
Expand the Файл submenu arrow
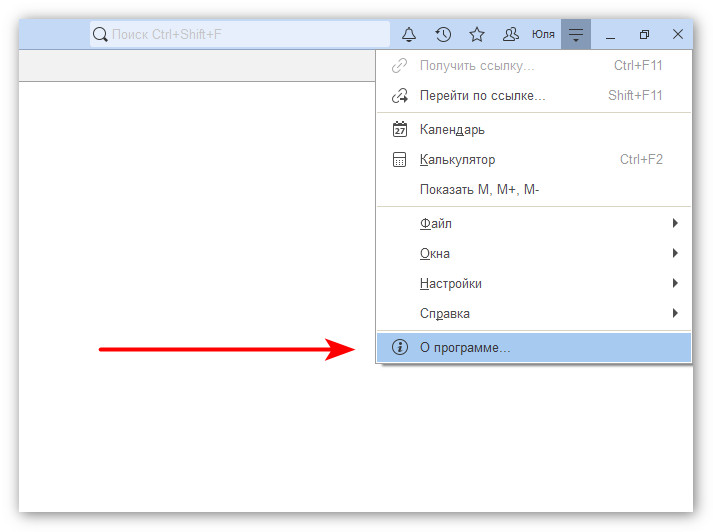(x=676, y=224)
